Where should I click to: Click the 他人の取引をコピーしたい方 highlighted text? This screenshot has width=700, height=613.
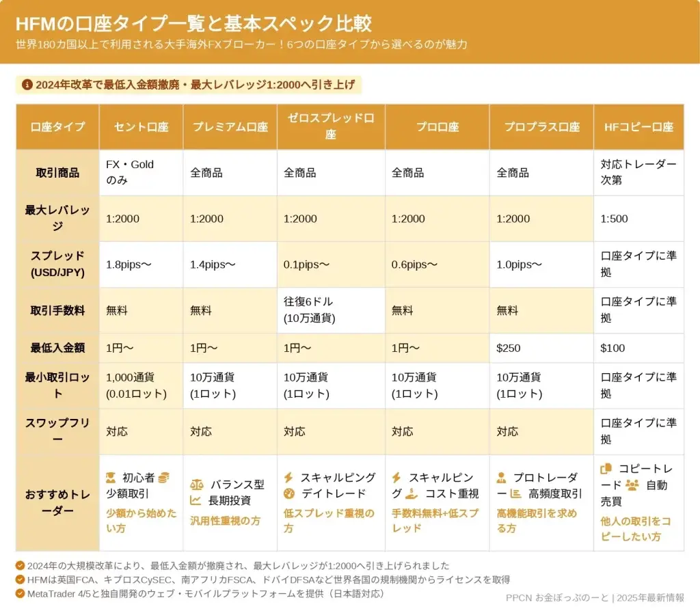tap(635, 529)
